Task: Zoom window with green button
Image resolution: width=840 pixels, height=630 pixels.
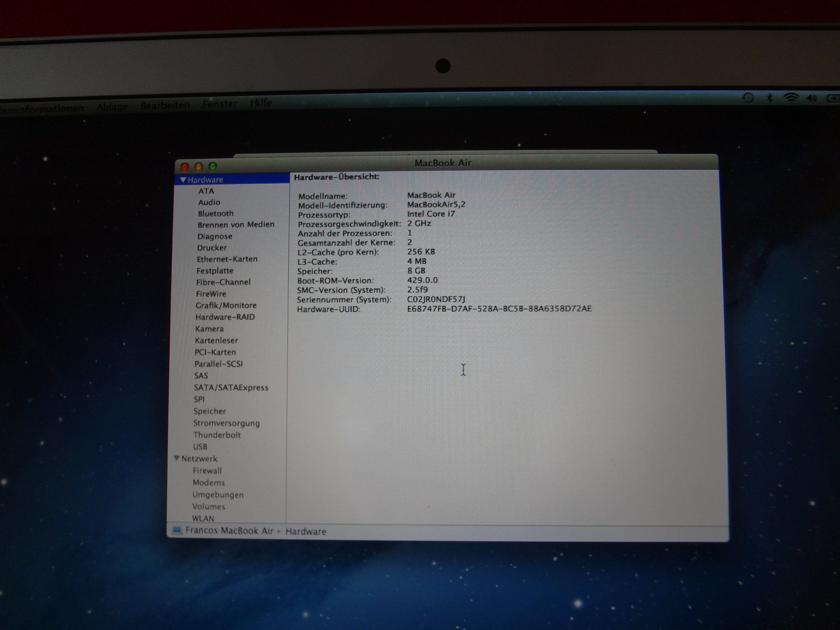Action: click(x=213, y=166)
